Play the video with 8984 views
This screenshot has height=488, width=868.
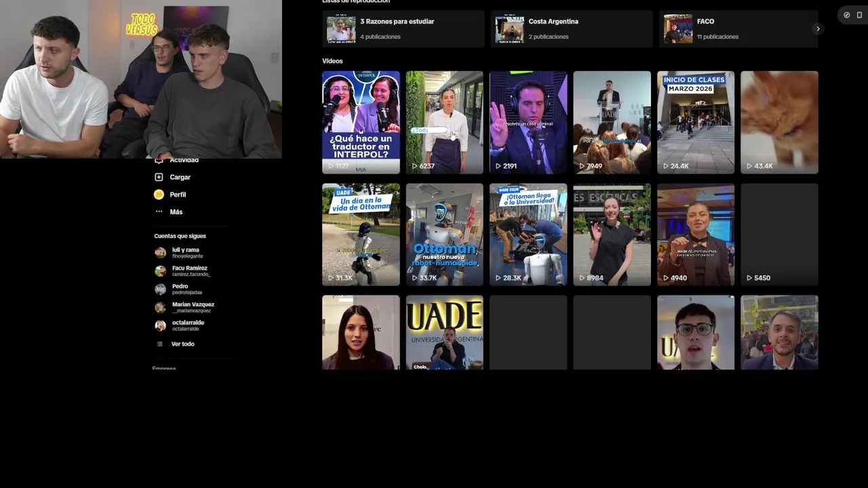tap(612, 235)
